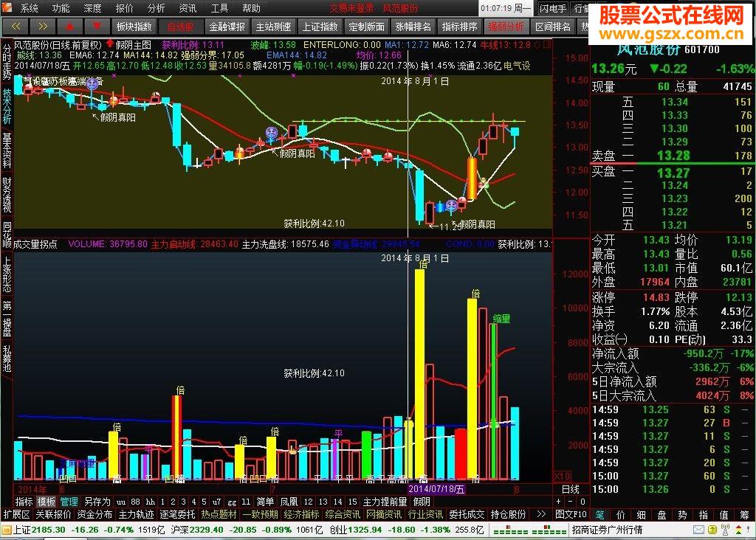This screenshot has height=540, width=756.
Task: Zoom in chart with the + button
Action: 559,502
